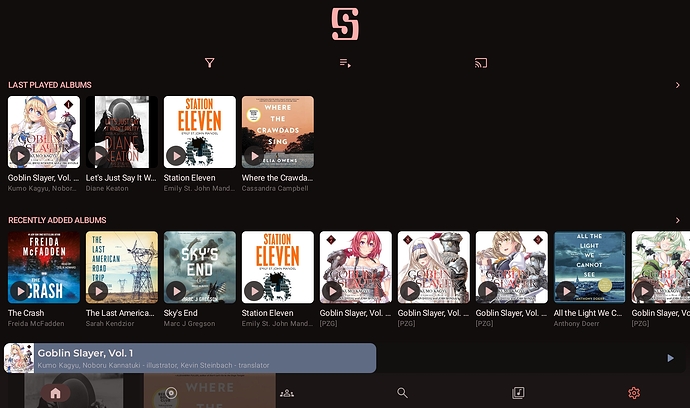The image size is (690, 408).
Task: Open the filter icon
Action: pos(210,63)
